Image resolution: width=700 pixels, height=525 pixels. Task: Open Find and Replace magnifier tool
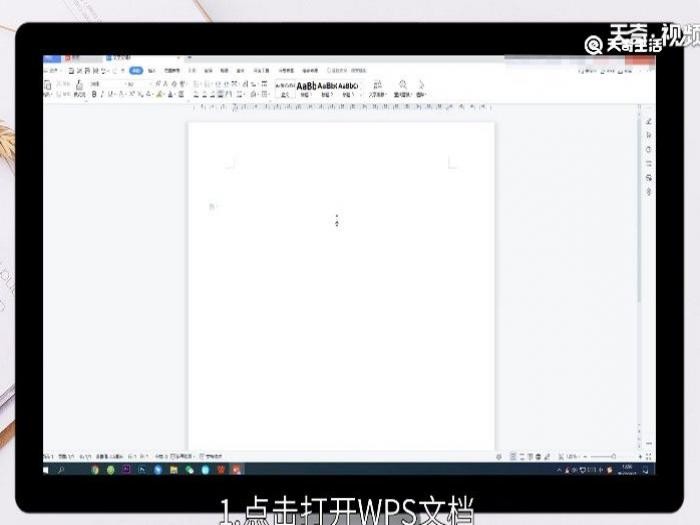point(402,89)
